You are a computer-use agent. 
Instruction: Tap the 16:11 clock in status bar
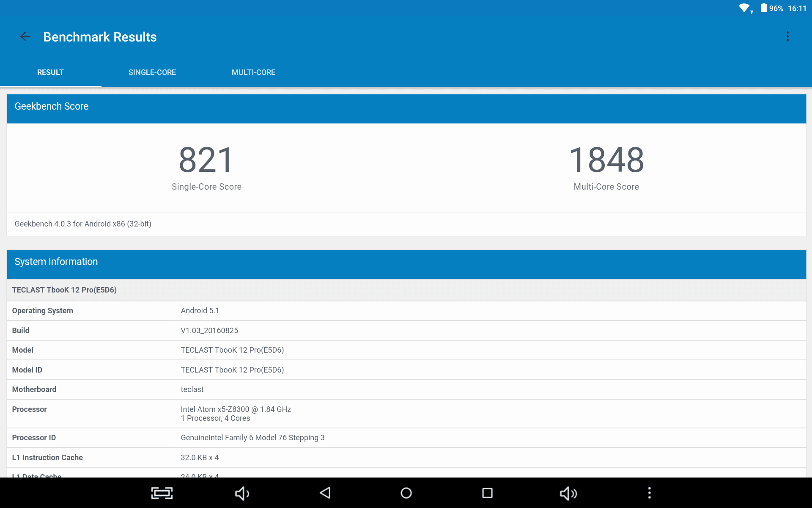point(797,8)
